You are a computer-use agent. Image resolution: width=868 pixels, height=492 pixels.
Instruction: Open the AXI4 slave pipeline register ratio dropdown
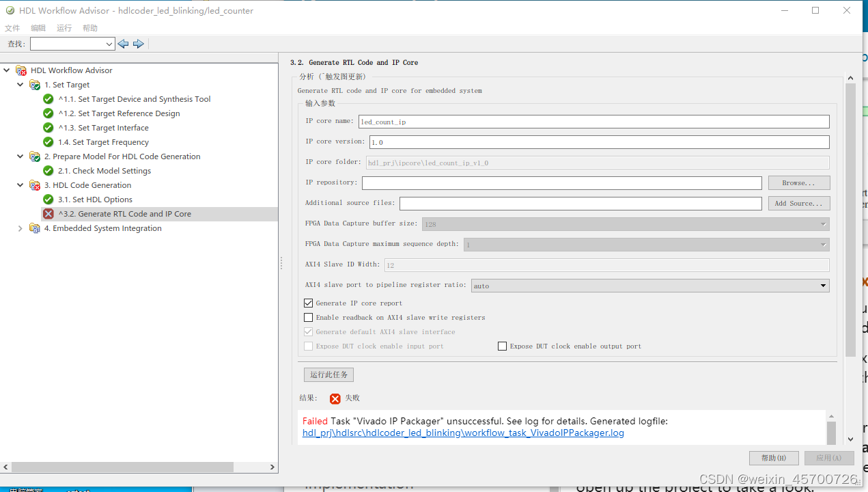pyautogui.click(x=823, y=286)
